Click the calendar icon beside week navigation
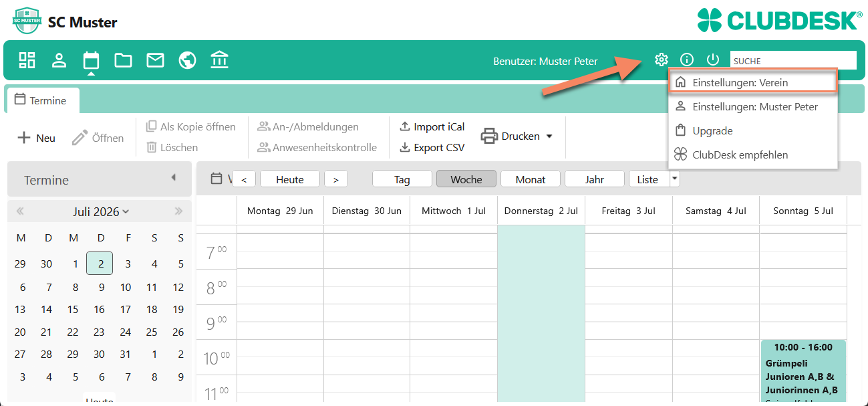Screen dimensions: 868x406 pos(216,179)
